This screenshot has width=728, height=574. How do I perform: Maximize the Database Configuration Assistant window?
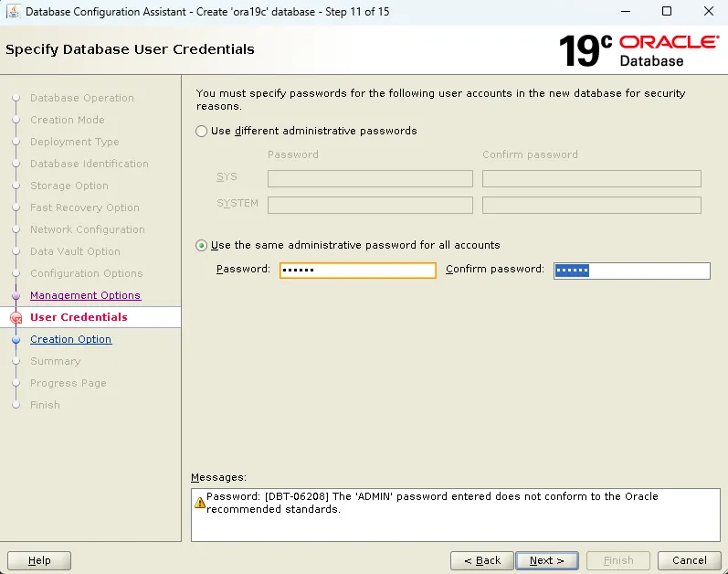667,11
